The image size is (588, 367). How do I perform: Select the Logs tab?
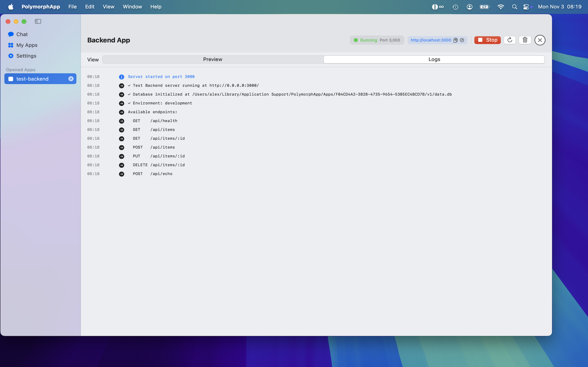tap(434, 60)
